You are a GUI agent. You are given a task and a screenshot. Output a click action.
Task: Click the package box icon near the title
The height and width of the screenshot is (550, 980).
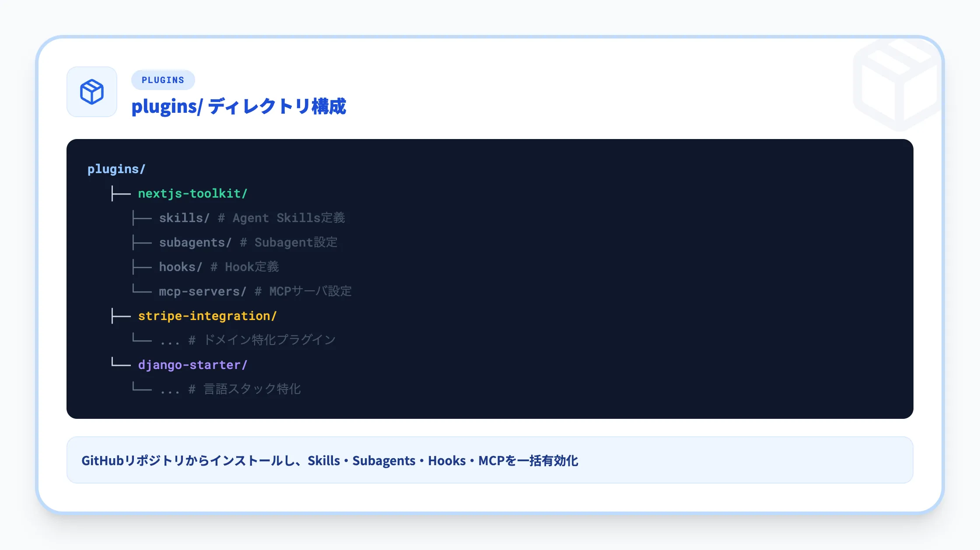click(x=91, y=91)
